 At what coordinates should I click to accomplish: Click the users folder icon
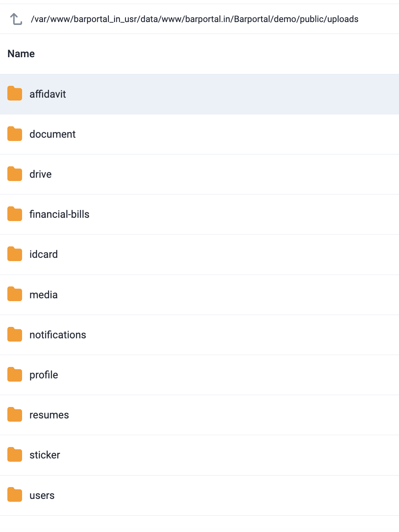click(15, 495)
